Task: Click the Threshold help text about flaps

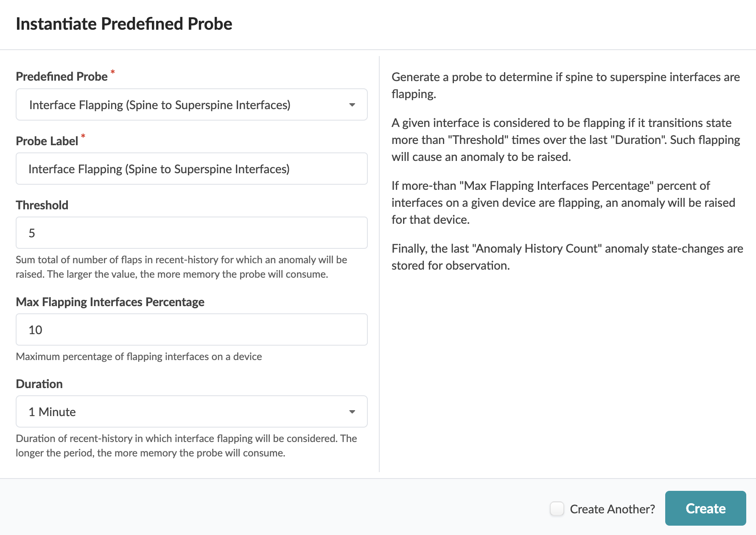Action: (x=181, y=267)
